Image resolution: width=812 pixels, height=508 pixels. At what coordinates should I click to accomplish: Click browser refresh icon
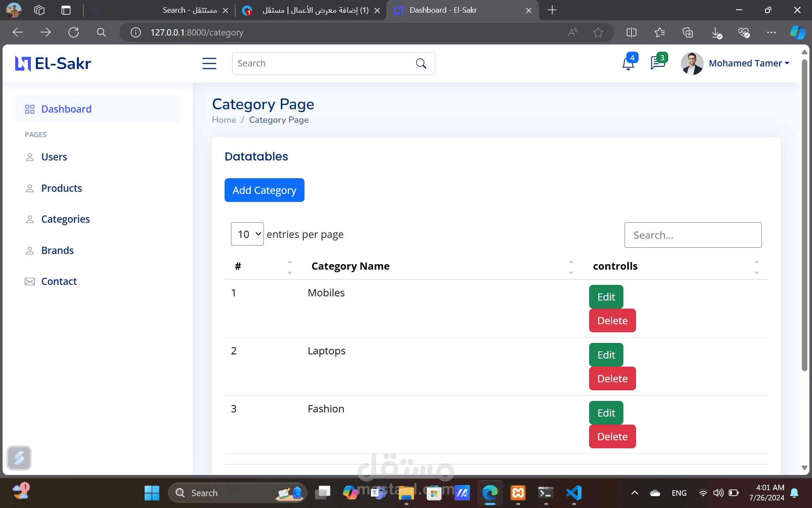coord(74,33)
